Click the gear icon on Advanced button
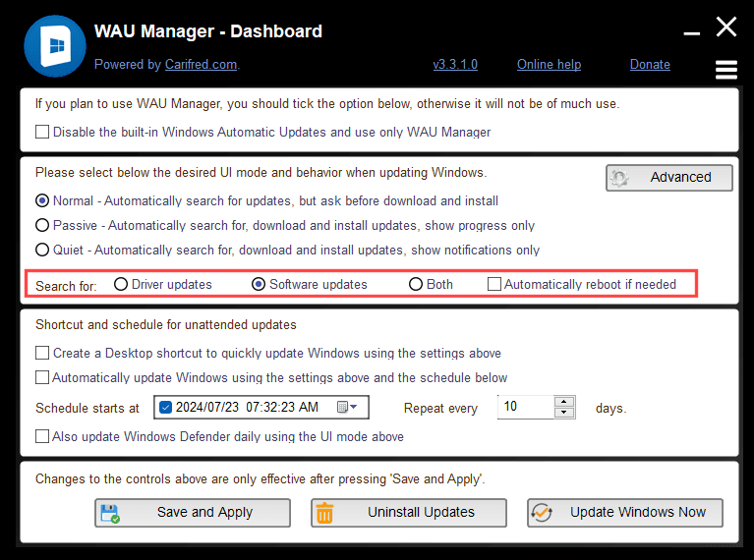This screenshot has width=754, height=560. (x=619, y=178)
